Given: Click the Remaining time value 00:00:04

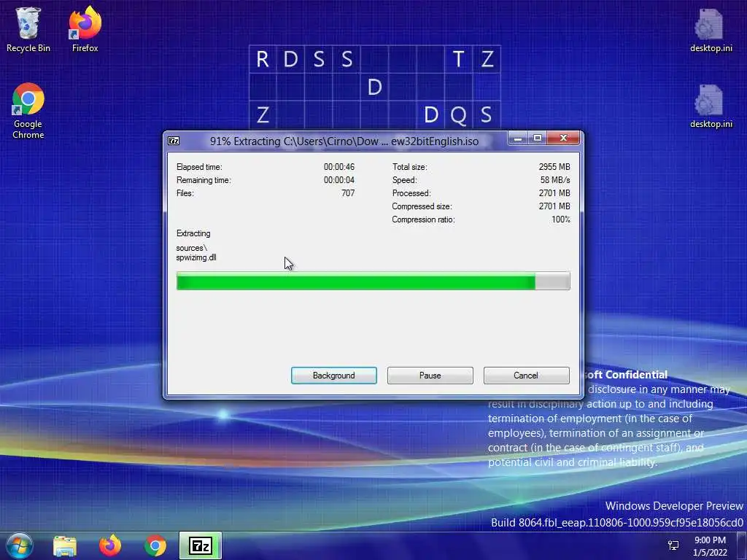Looking at the screenshot, I should point(339,180).
